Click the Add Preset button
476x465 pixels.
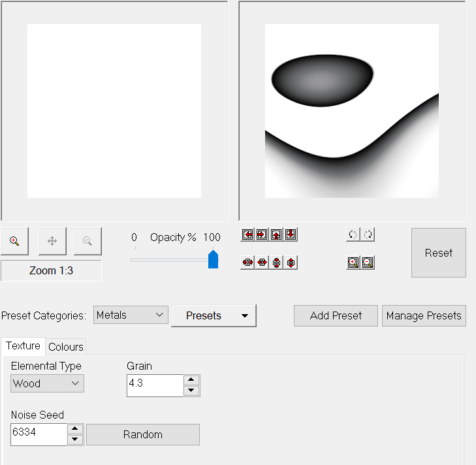pyautogui.click(x=336, y=315)
